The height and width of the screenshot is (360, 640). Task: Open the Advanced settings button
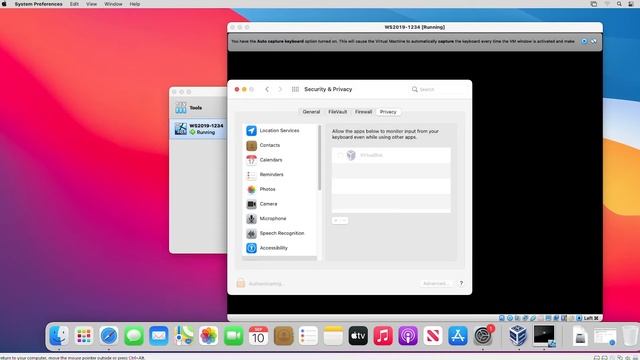[x=436, y=283]
